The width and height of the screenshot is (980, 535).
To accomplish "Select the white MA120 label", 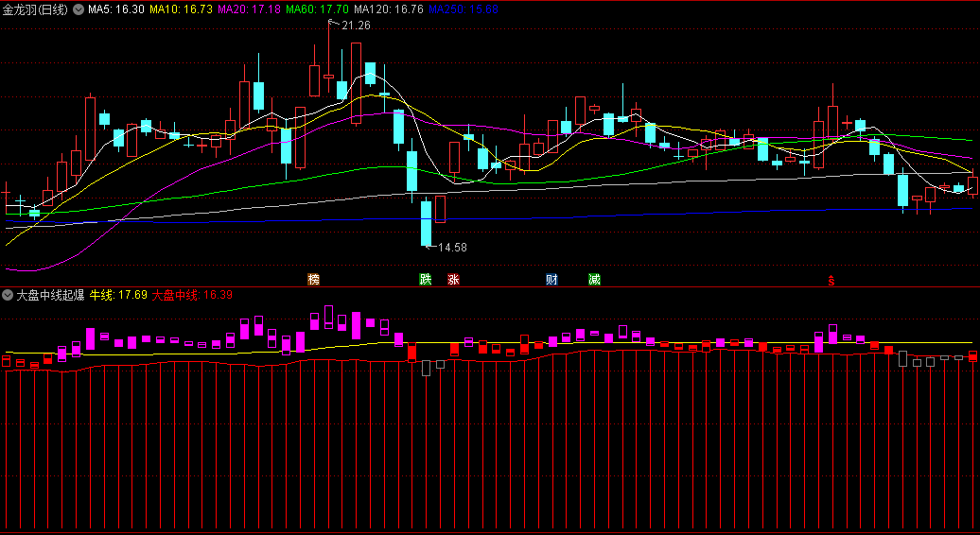I will (388, 9).
